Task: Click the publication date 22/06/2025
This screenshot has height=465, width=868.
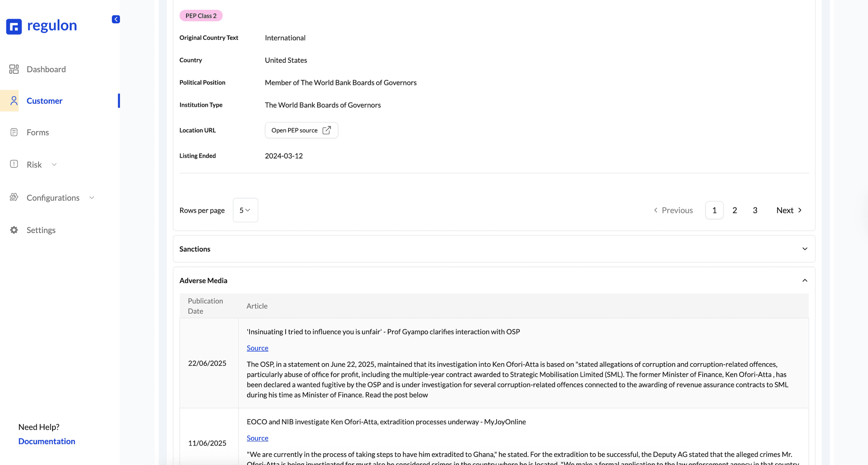Action: [x=207, y=363]
